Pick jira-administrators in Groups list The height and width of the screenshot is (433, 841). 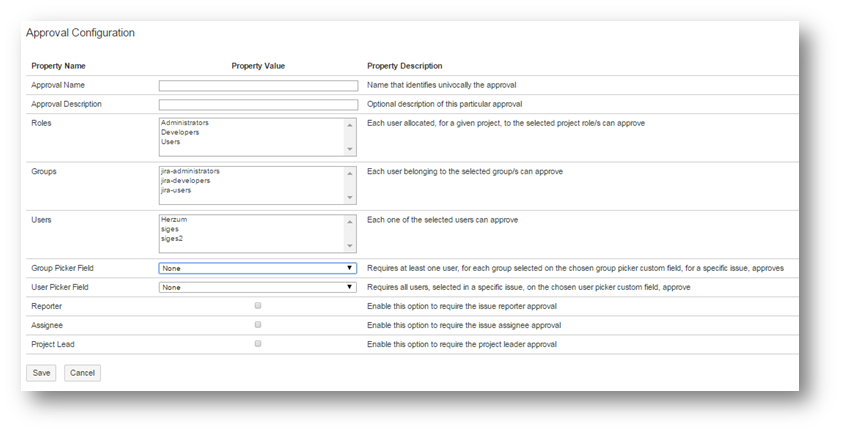click(x=189, y=171)
